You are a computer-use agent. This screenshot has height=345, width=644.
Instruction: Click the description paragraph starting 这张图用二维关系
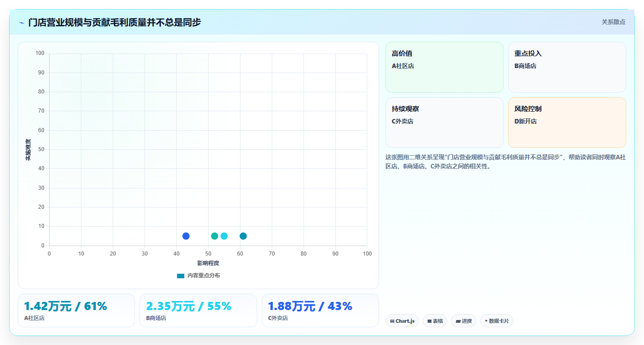click(505, 162)
